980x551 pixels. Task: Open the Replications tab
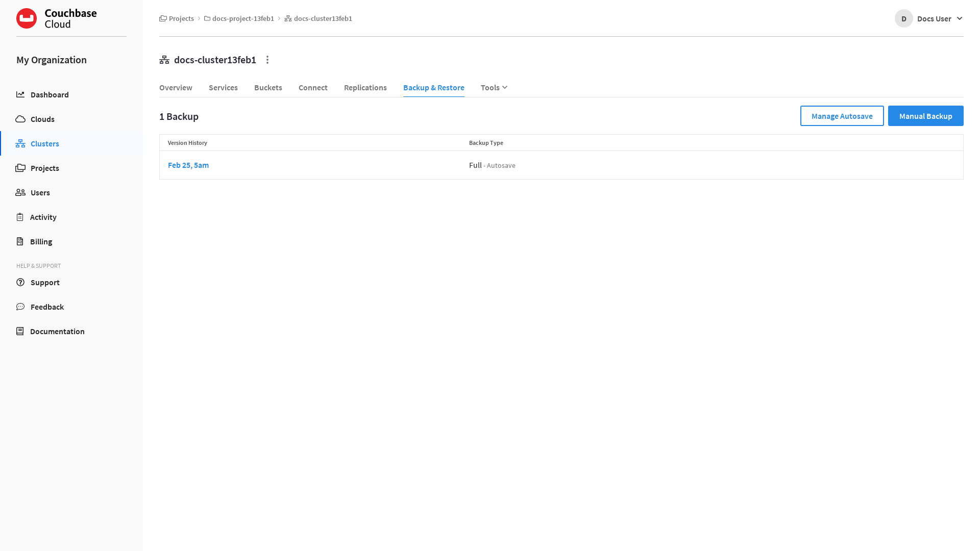point(365,87)
